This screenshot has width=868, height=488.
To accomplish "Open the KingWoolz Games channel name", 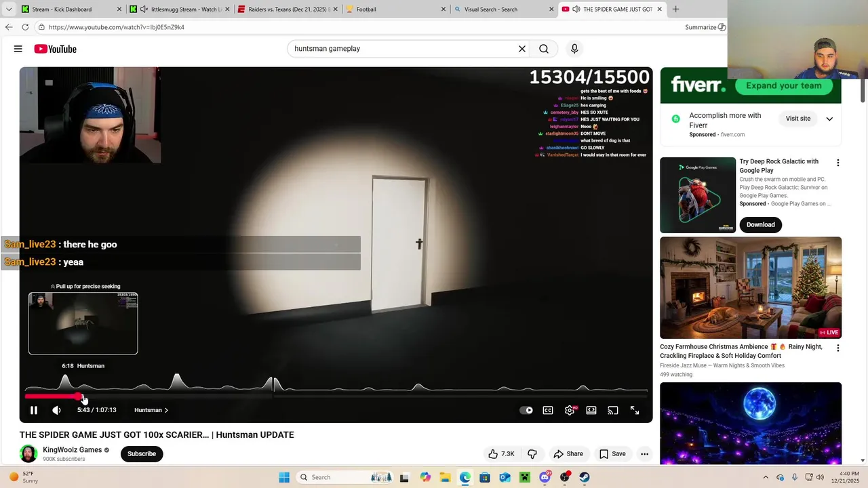I will pyautogui.click(x=72, y=450).
